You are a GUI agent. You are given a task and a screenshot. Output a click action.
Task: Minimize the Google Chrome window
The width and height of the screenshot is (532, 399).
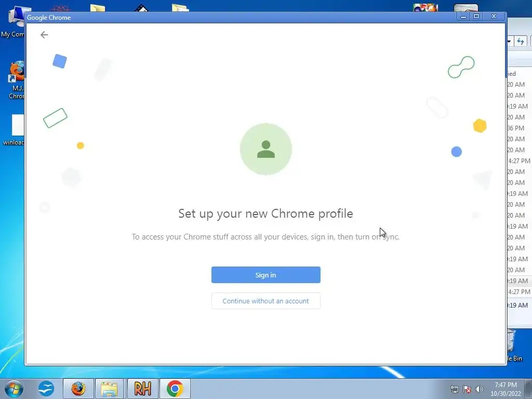click(x=463, y=16)
